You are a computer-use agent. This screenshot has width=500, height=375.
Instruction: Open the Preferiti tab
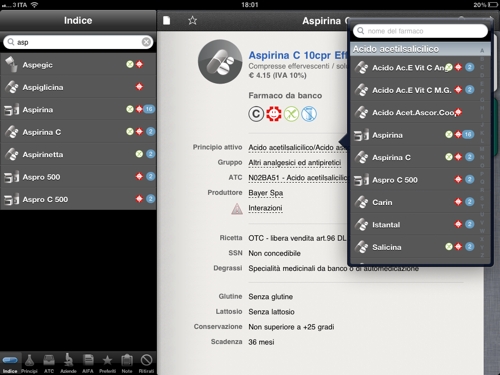[107, 364]
